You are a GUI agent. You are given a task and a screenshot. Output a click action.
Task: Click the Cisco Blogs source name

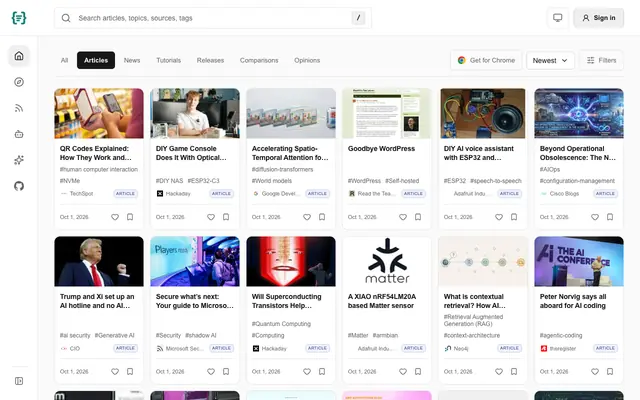tap(564, 193)
